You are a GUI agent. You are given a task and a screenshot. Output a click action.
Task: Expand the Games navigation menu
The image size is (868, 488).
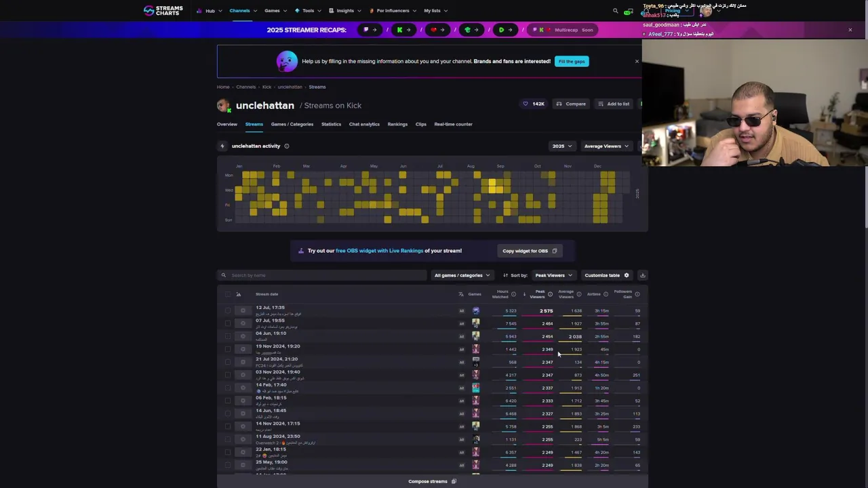click(275, 11)
